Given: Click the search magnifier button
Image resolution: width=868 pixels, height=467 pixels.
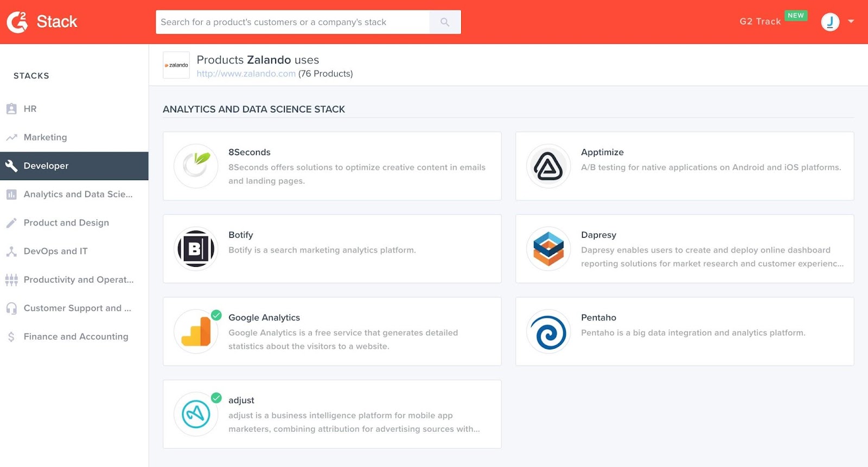Looking at the screenshot, I should click(x=445, y=22).
